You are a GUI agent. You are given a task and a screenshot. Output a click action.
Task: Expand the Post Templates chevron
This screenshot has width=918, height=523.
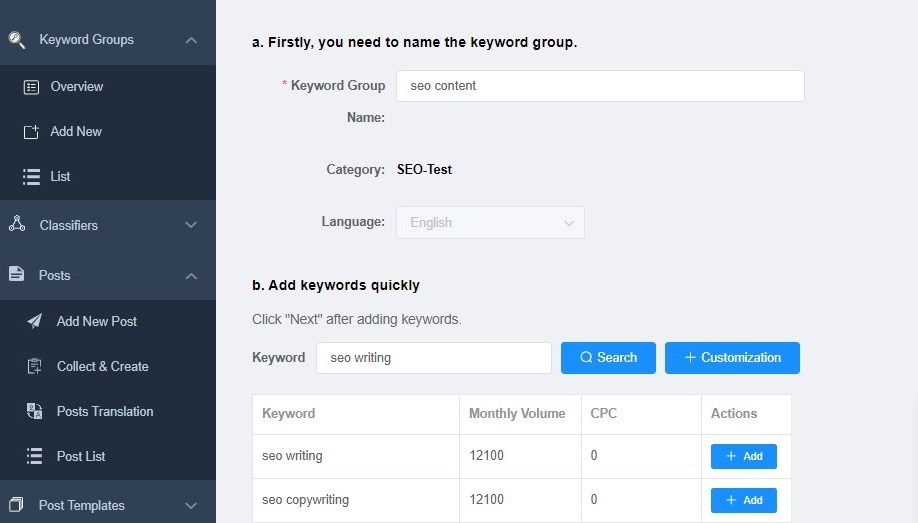click(191, 505)
